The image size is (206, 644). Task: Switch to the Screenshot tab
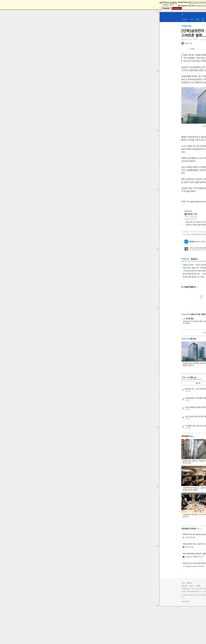(x=176, y=8)
